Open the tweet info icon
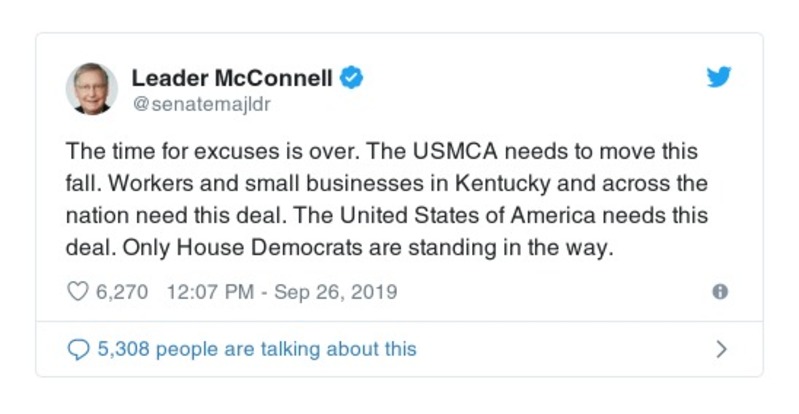This screenshot has height=414, width=799. point(719,292)
